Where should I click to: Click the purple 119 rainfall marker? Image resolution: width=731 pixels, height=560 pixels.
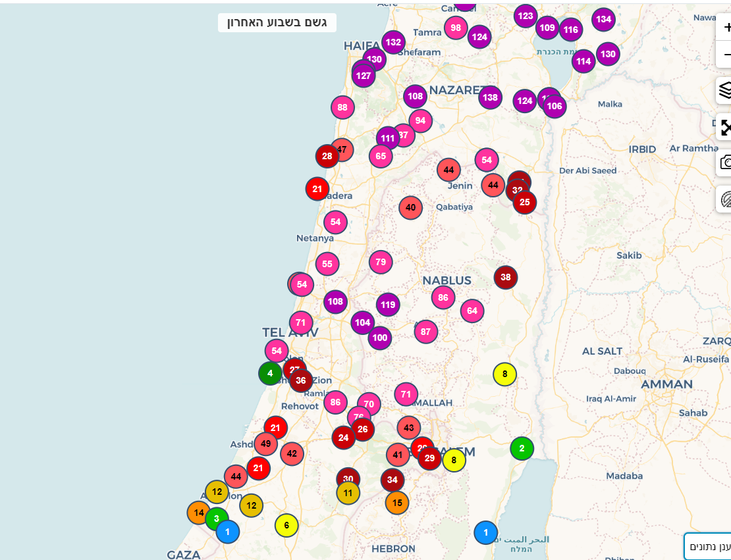(388, 305)
